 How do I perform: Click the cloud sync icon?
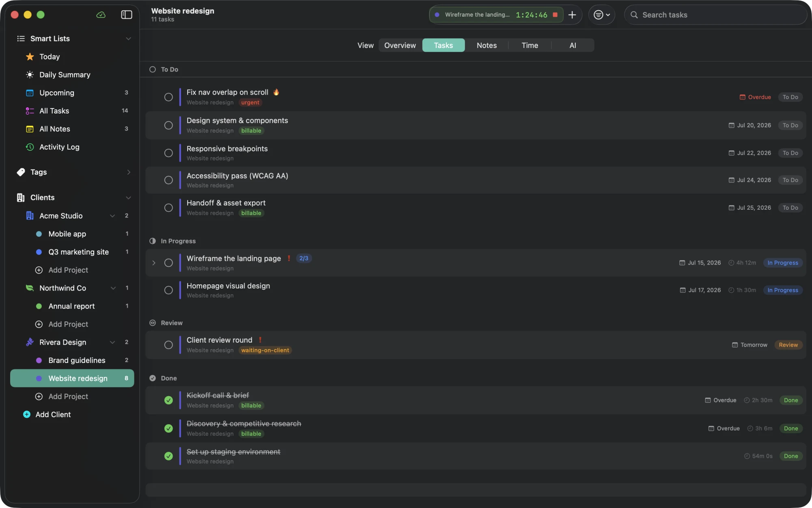101,15
